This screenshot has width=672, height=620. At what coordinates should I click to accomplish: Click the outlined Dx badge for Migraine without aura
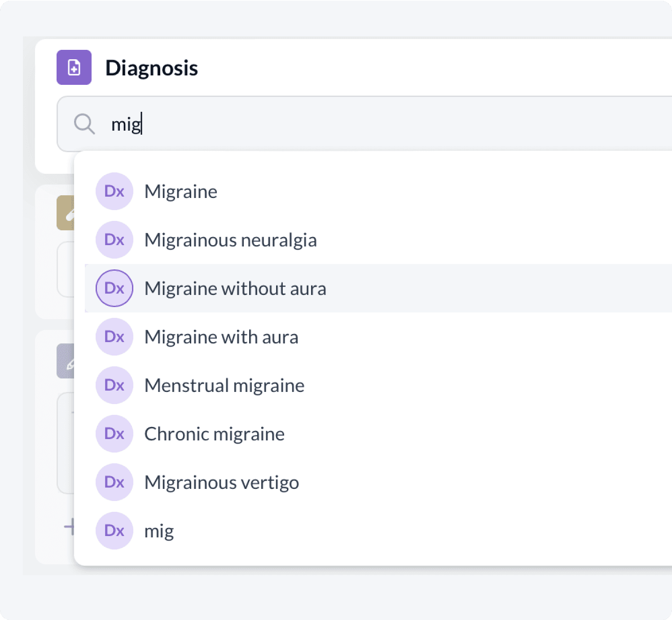[114, 288]
